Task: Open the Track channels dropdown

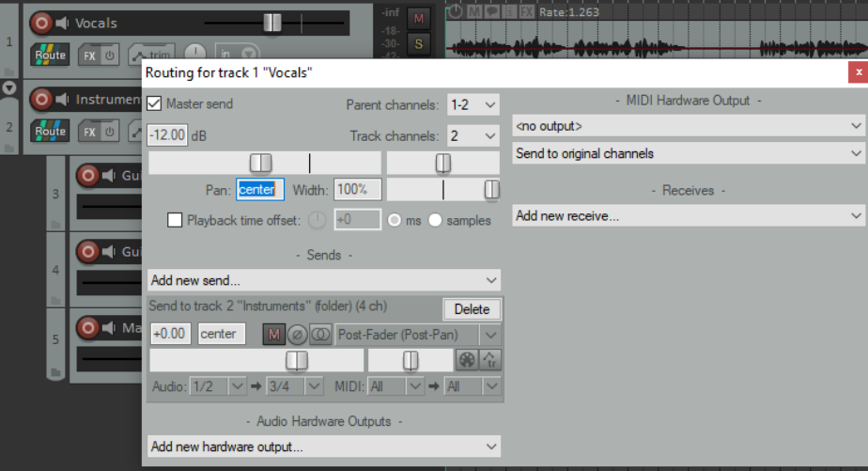Action: tap(473, 135)
